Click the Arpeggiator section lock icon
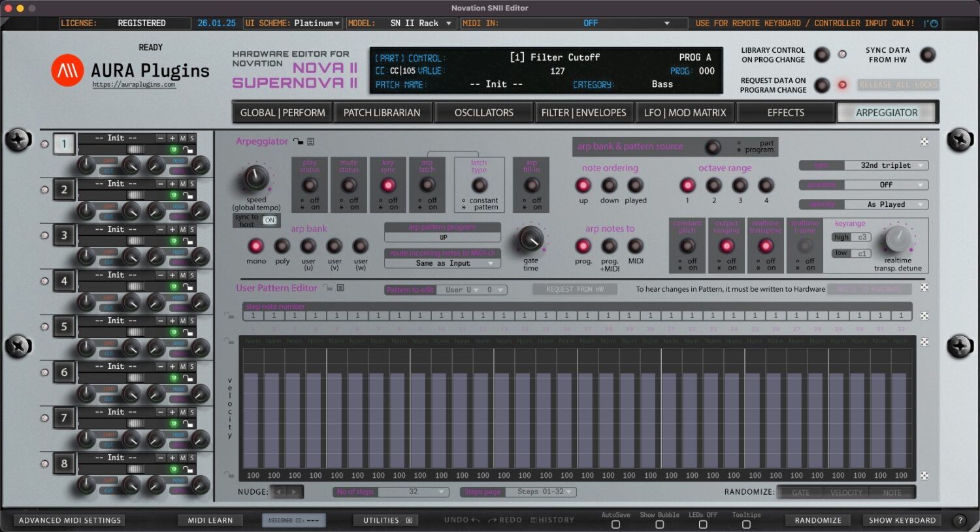 click(299, 141)
